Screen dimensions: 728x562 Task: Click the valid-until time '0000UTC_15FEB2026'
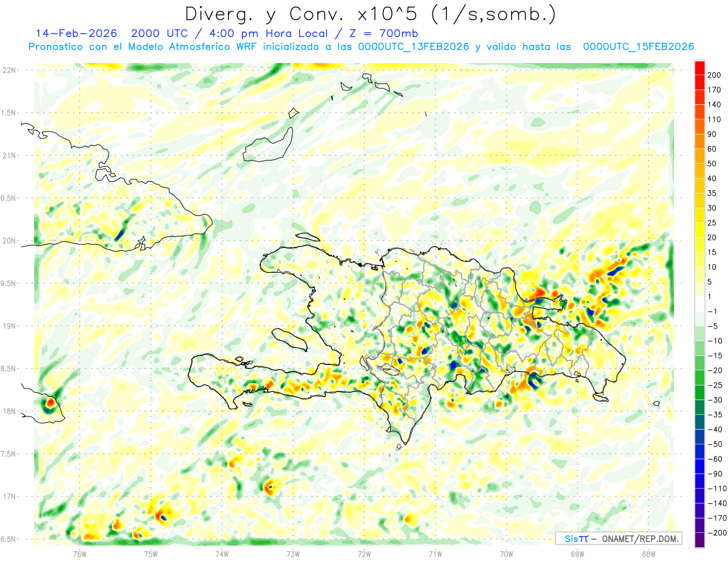(638, 47)
